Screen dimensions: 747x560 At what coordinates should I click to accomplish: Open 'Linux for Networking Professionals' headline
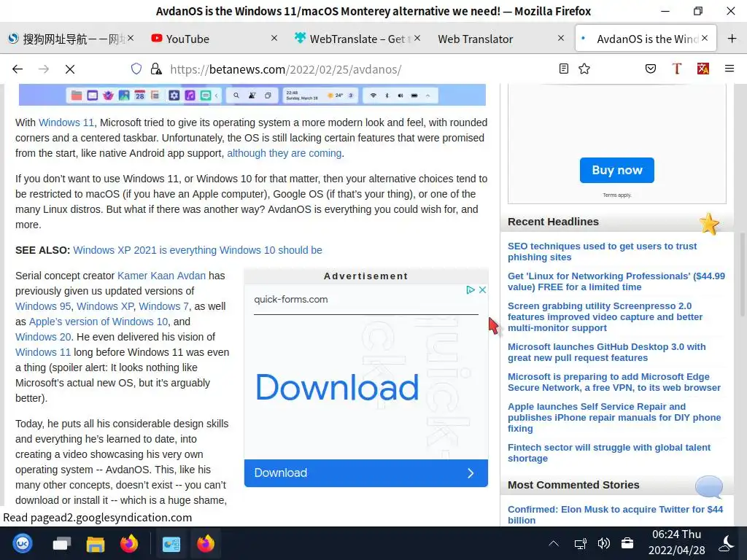pyautogui.click(x=616, y=281)
